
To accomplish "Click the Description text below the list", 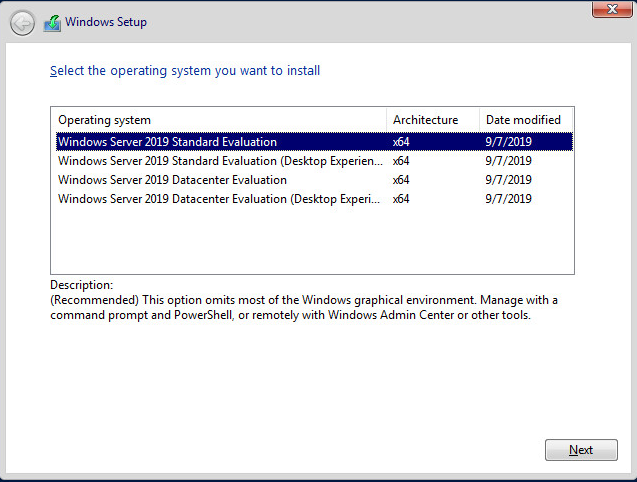I will [300, 308].
